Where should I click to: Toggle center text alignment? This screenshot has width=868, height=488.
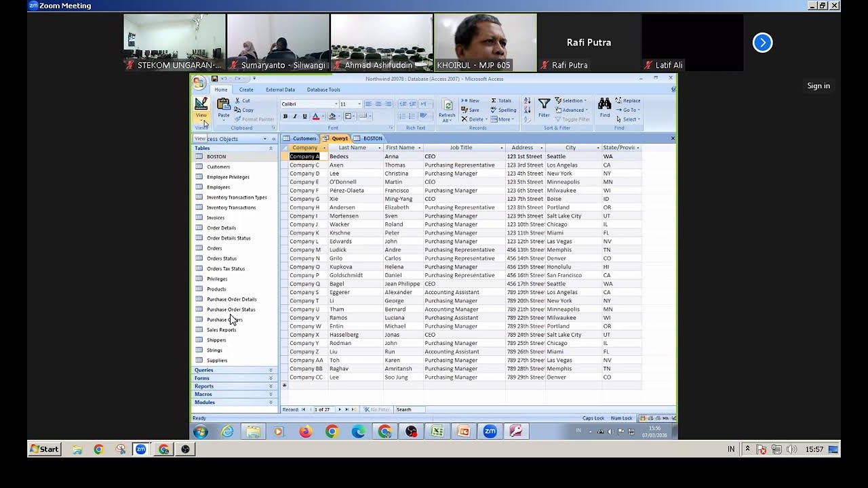(x=378, y=104)
